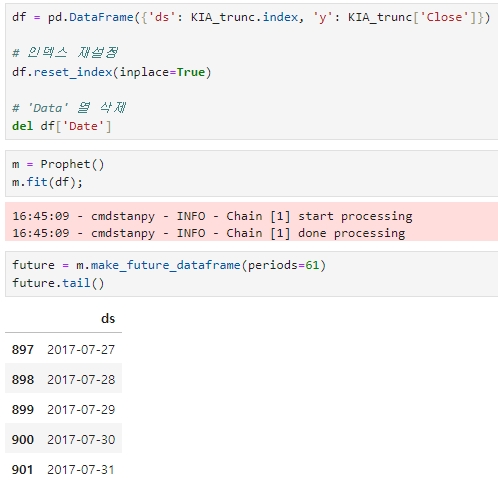498x486 pixels.
Task: Click the line del df['Date']
Action: click(x=62, y=126)
